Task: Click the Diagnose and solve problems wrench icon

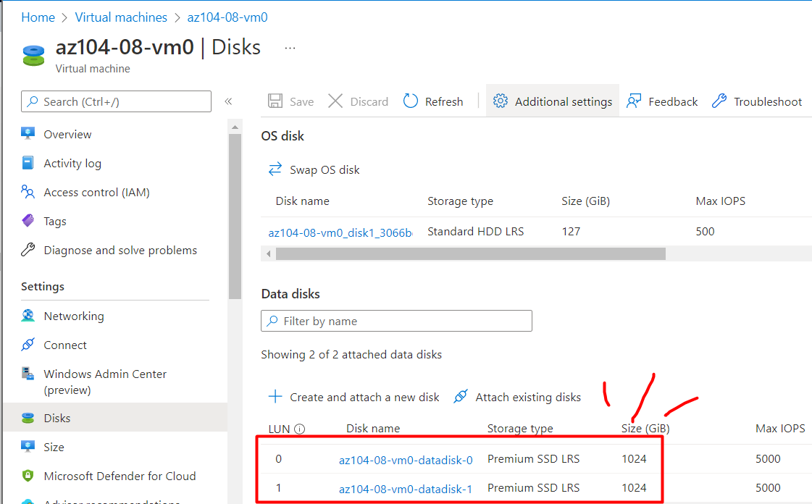Action: click(x=28, y=250)
